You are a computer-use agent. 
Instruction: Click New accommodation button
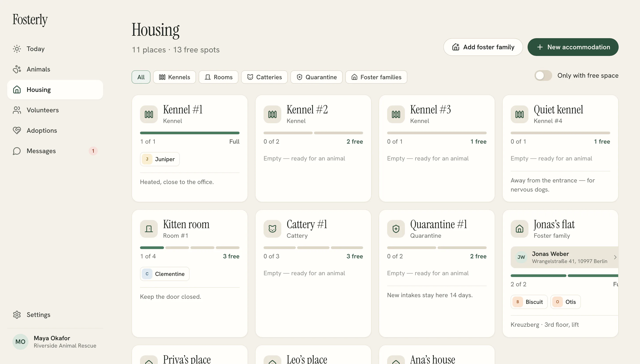click(x=573, y=47)
